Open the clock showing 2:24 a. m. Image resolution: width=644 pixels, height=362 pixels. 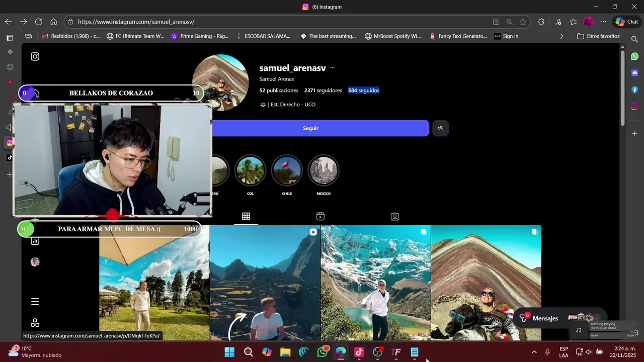[x=623, y=352]
